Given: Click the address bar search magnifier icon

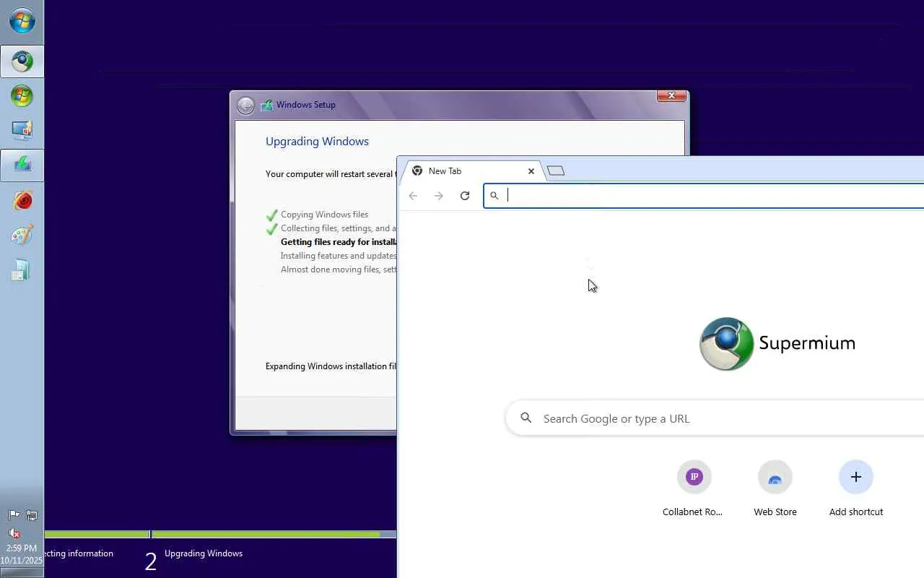Looking at the screenshot, I should 494,196.
